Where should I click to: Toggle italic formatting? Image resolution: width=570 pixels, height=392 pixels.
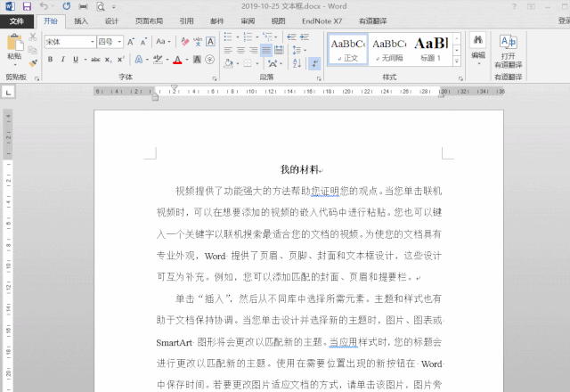pyautogui.click(x=63, y=60)
